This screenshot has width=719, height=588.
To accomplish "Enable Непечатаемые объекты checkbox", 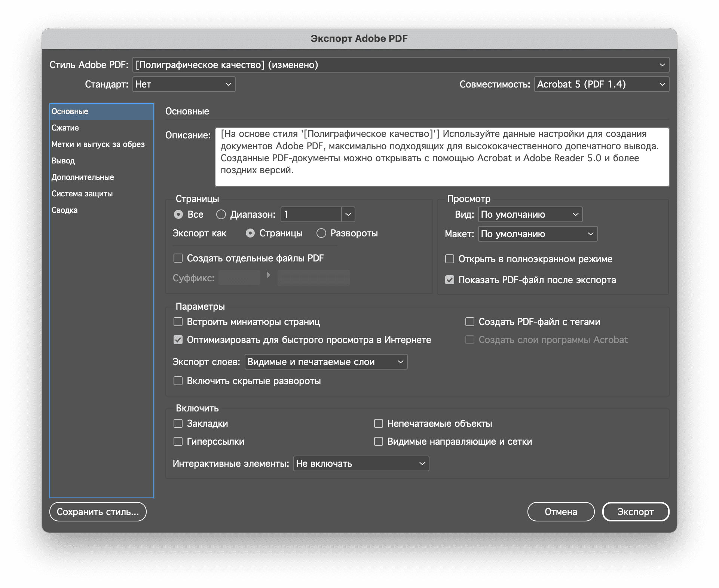I will (x=379, y=423).
